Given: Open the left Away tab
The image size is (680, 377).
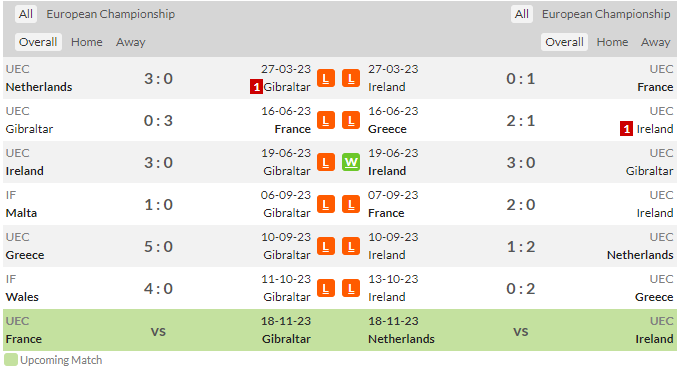Looking at the screenshot, I should pos(131,42).
